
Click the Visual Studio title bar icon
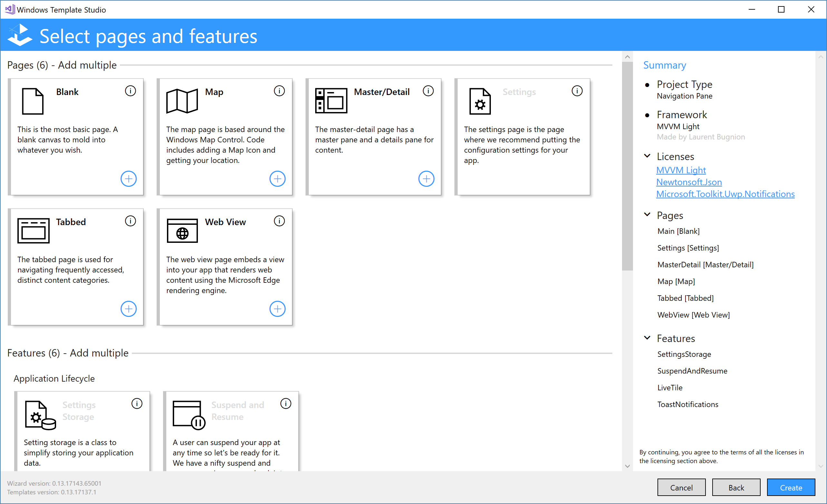(10, 9)
